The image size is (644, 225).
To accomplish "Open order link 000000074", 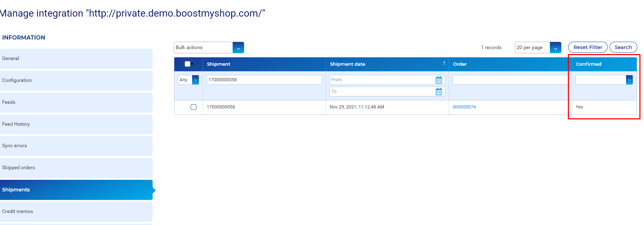I will point(464,107).
